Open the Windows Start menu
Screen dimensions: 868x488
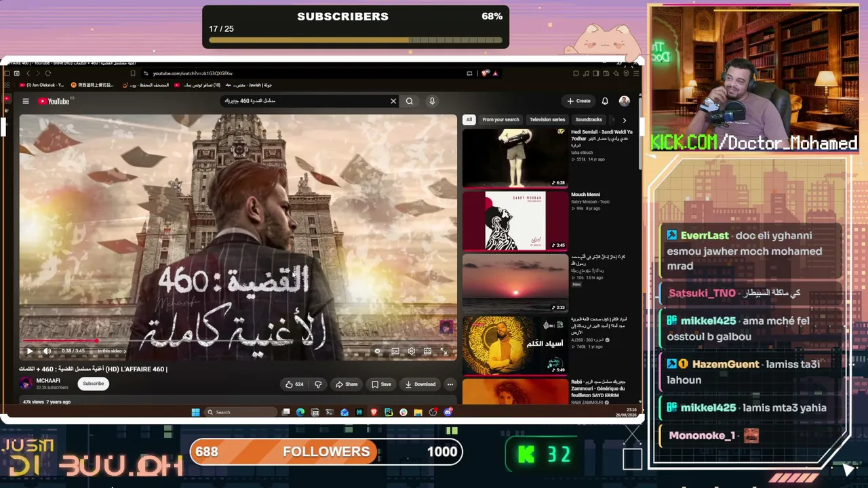(x=195, y=412)
